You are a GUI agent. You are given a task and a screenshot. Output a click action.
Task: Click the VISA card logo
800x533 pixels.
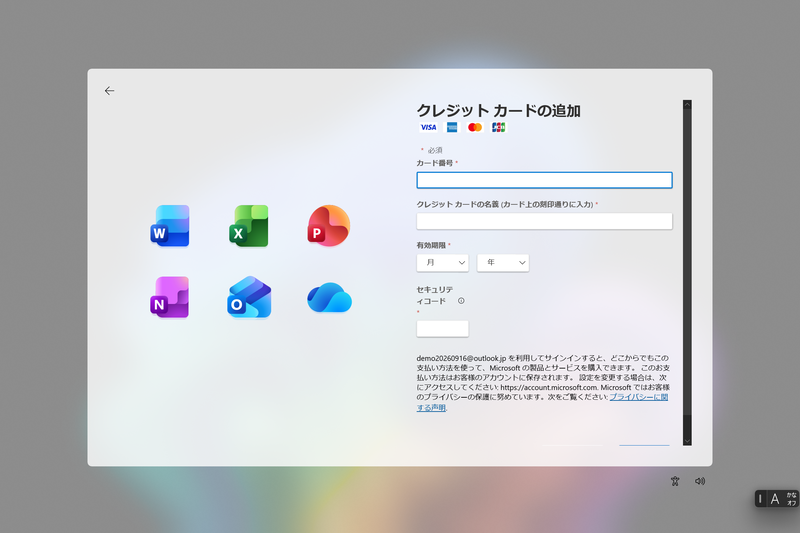pyautogui.click(x=428, y=128)
